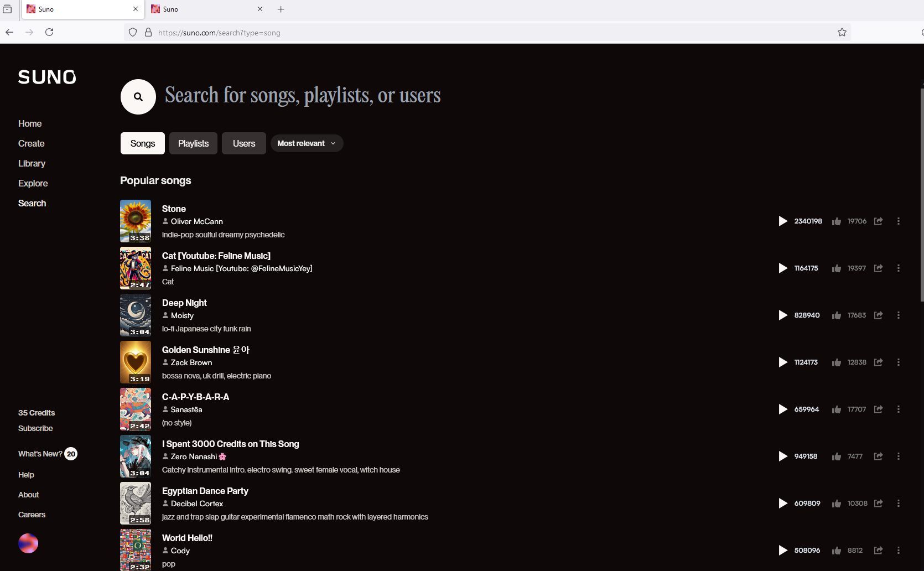Open more options for Egyptian Dance Party
The height and width of the screenshot is (571, 924).
point(899,503)
